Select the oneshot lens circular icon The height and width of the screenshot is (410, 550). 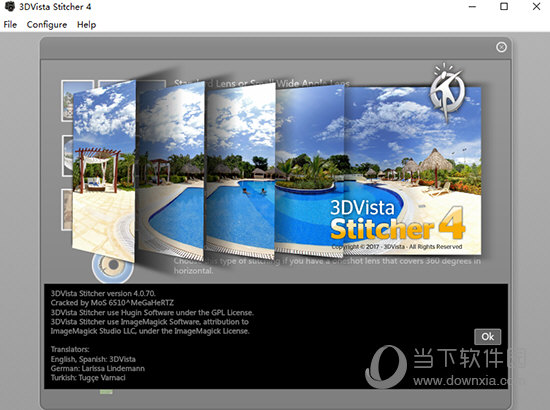pos(113,266)
